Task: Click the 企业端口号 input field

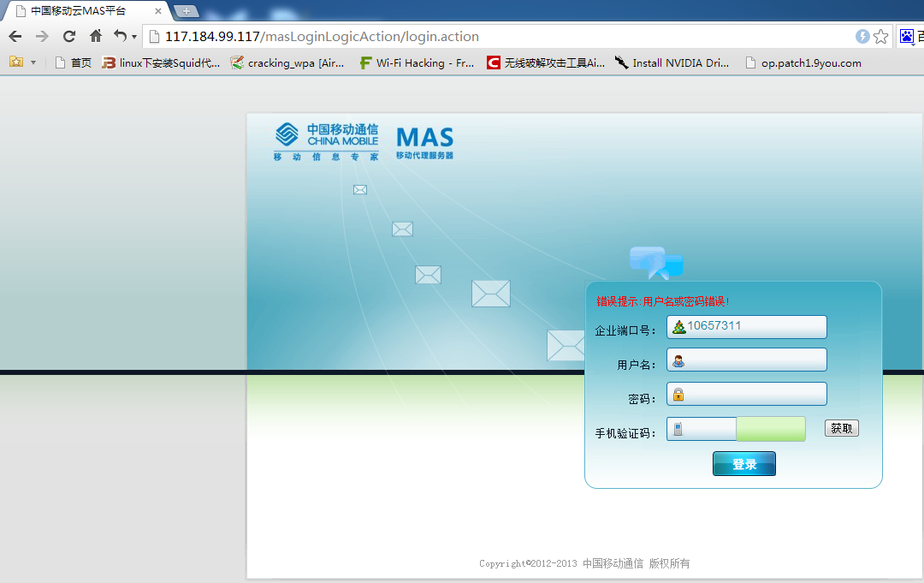Action: [x=747, y=326]
